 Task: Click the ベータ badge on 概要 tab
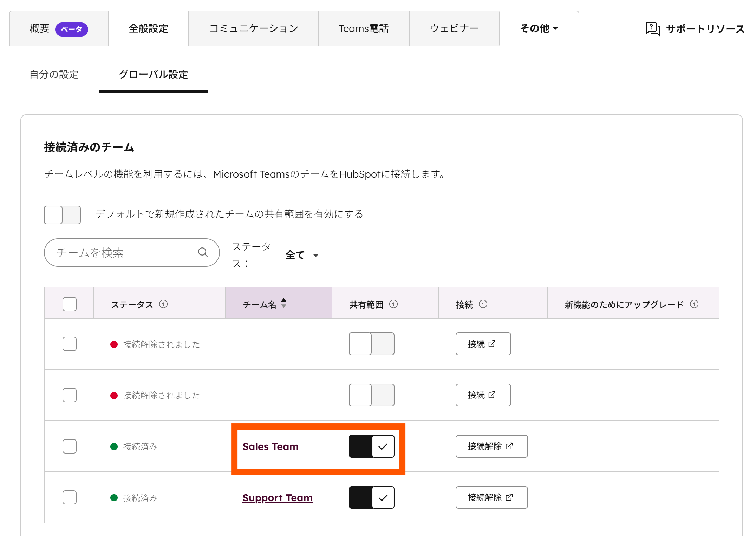[72, 29]
